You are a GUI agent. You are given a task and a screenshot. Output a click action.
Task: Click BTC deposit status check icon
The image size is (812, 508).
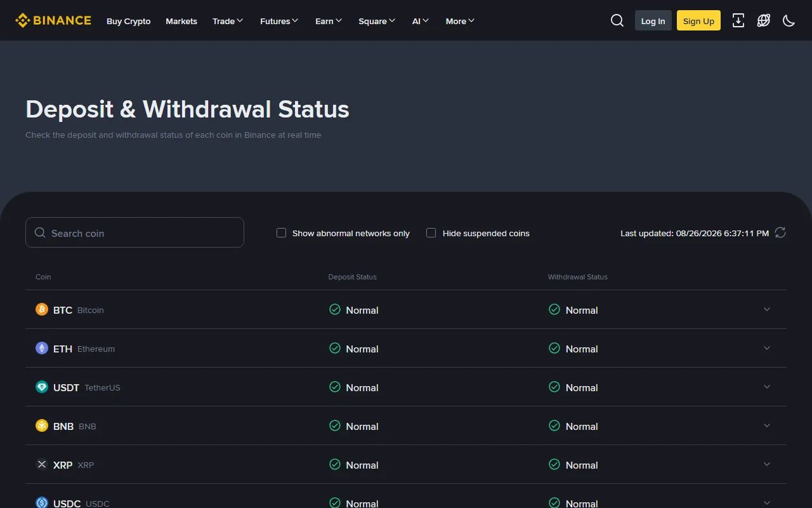tap(335, 310)
